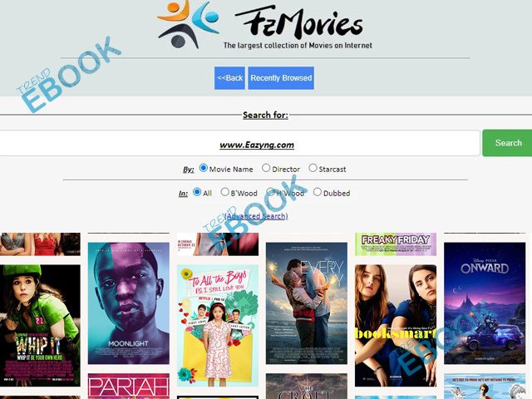Click the green Search button
Screen dimensions: 532x399
508,143
